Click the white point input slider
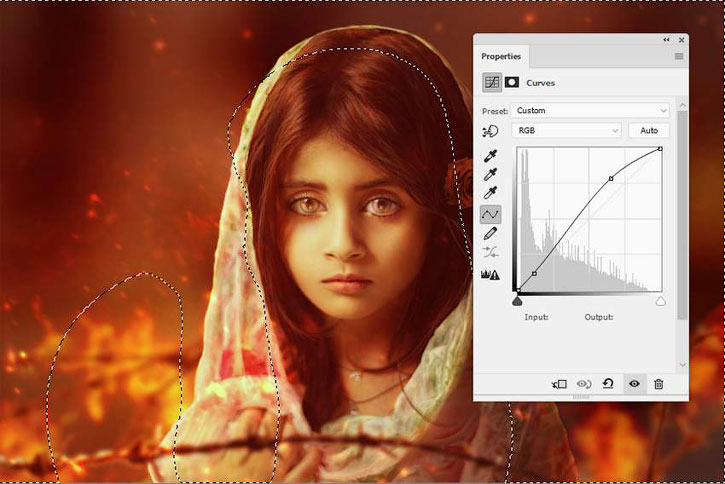725x484 pixels. [661, 302]
